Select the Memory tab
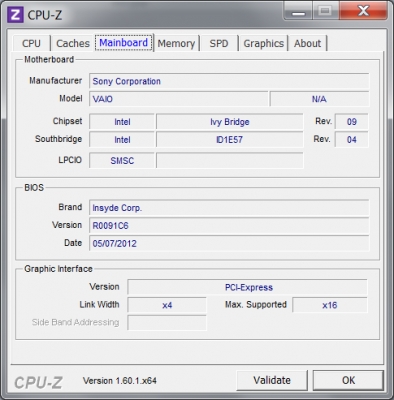 176,43
